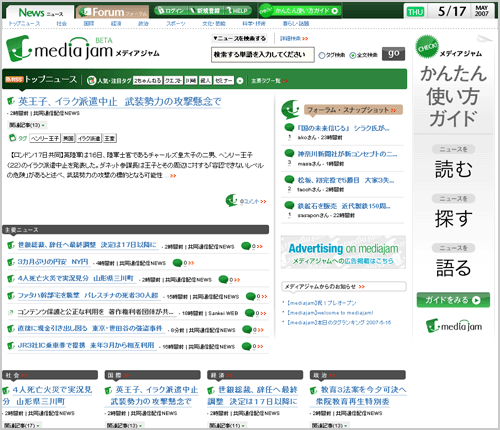Expand the related articles (13) dropdown under headline
Viewport: 500px width, 430px height.
[x=27, y=125]
